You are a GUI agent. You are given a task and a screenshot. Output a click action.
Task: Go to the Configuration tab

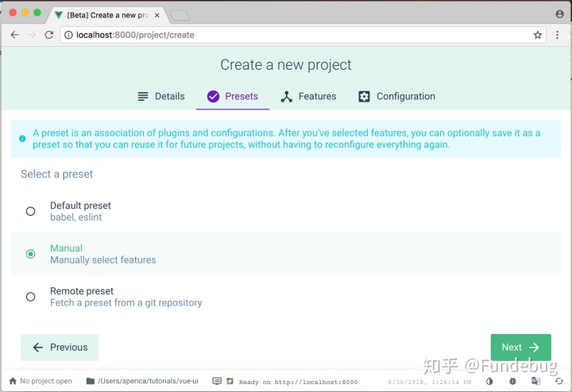(x=397, y=97)
